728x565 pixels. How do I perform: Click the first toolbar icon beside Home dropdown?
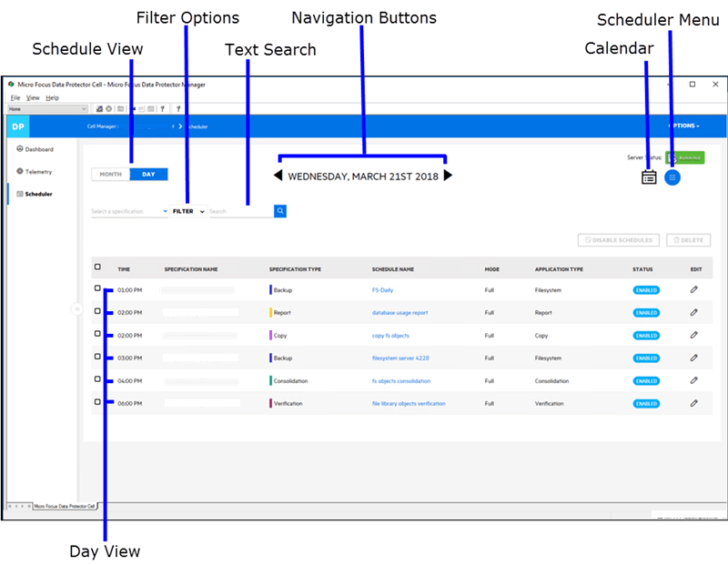99,109
